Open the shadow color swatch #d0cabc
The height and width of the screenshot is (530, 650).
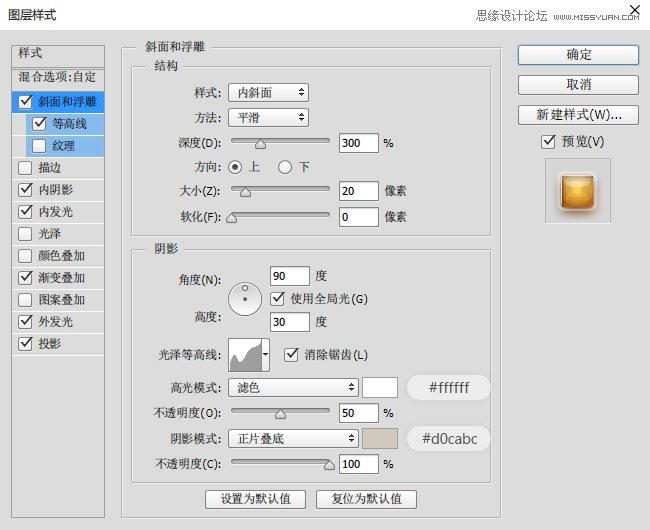click(x=380, y=438)
